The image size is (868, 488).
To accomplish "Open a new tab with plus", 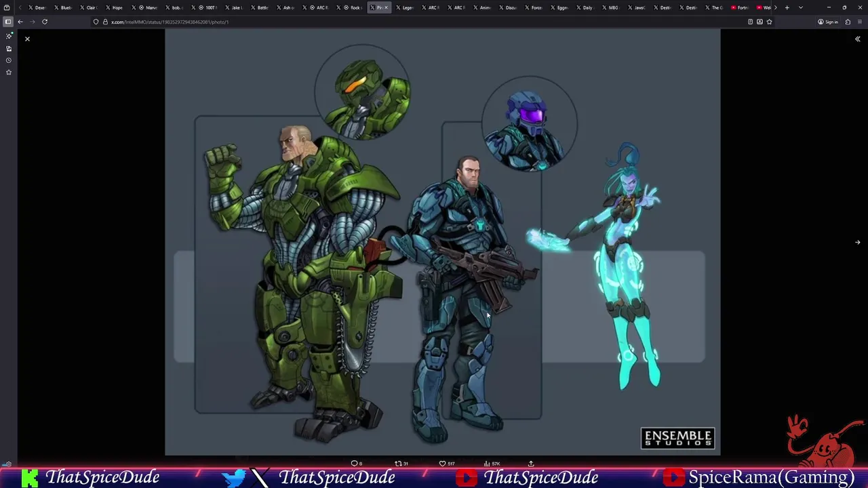I will tap(787, 7).
